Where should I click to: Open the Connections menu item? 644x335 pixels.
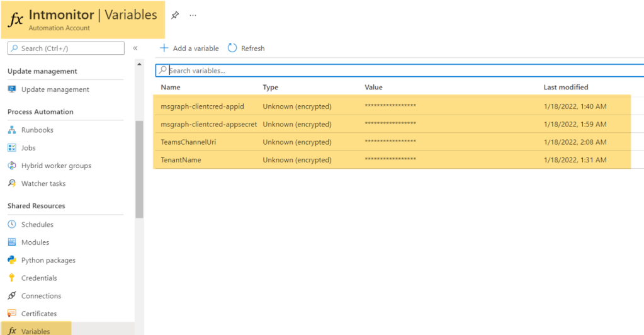tap(41, 296)
